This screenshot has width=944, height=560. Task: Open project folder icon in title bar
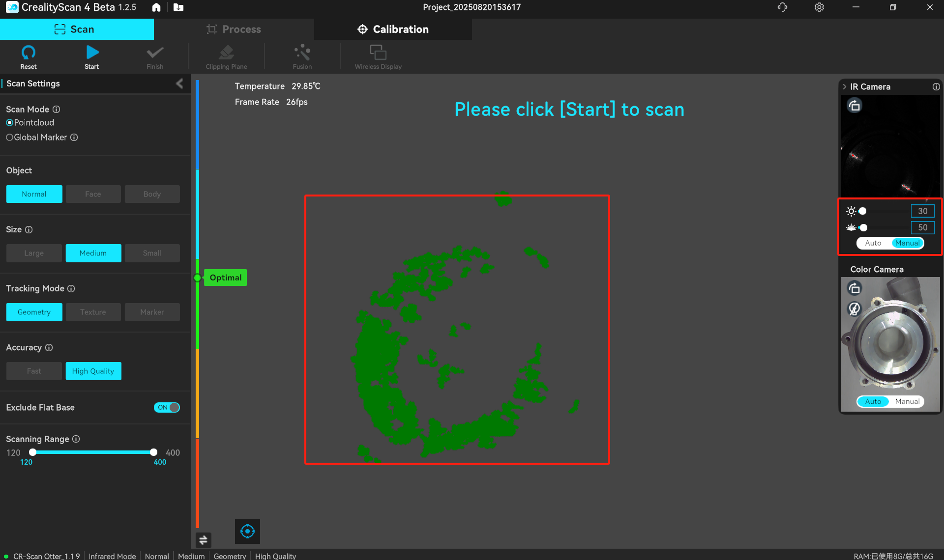(x=178, y=7)
